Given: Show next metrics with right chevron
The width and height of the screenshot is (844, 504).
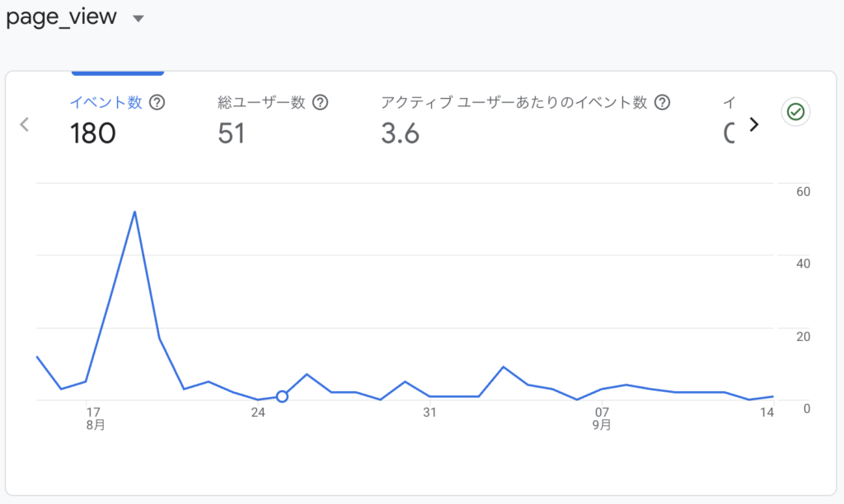Looking at the screenshot, I should 753,124.
